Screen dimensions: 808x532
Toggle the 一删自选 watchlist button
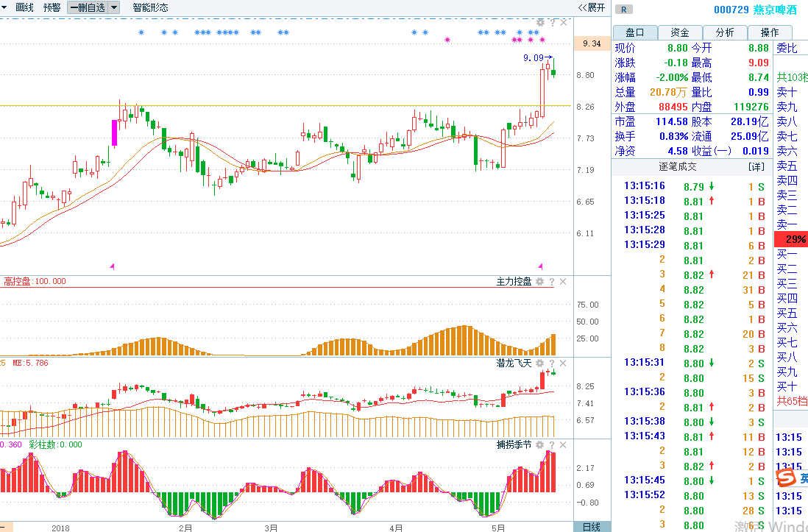click(88, 7)
